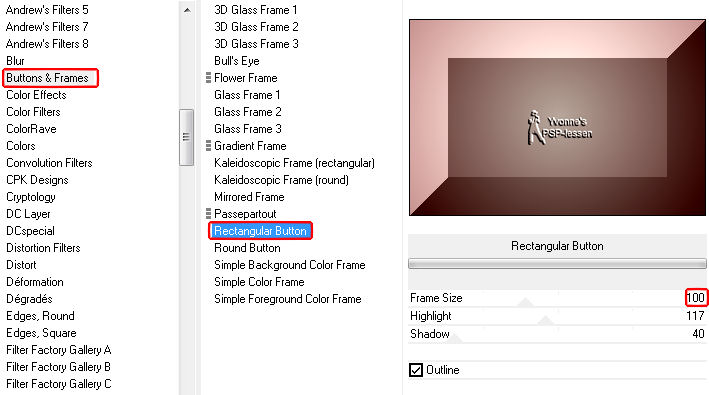709x395 pixels.
Task: Click the marker icon beside Flower Frame
Action: coord(208,78)
